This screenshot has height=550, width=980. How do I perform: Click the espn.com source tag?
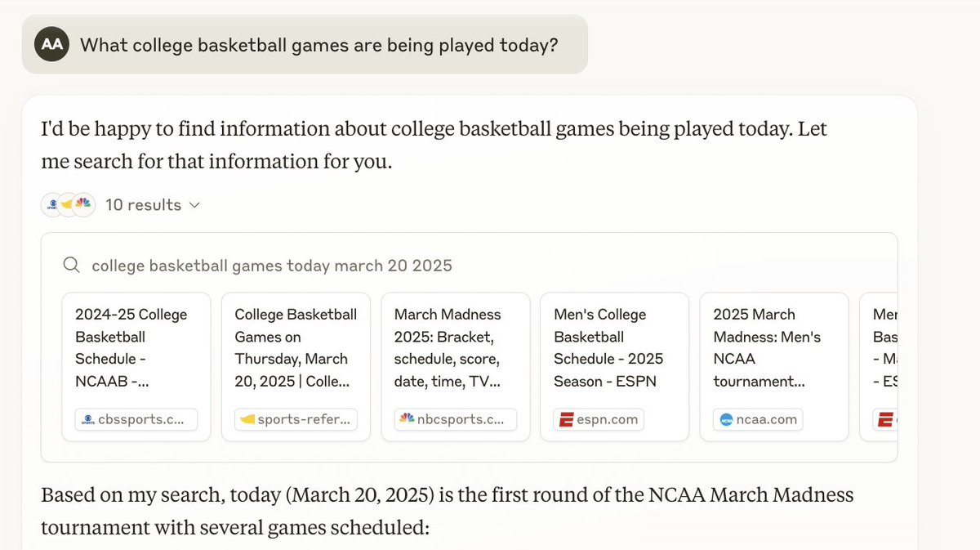point(599,420)
